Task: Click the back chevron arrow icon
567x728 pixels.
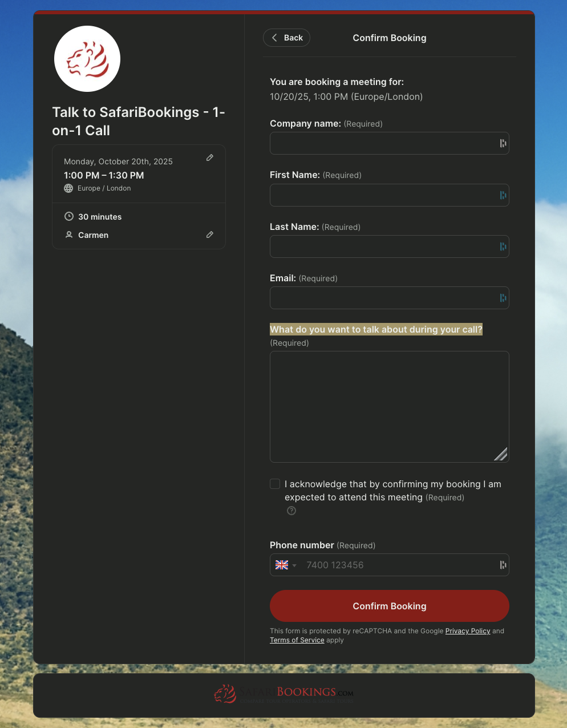Action: 273,37
